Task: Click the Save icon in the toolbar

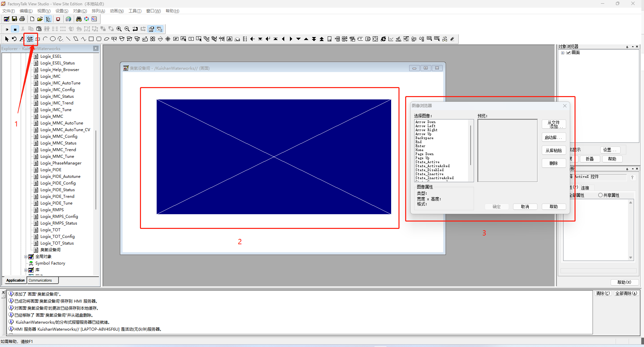Action: coord(14,19)
